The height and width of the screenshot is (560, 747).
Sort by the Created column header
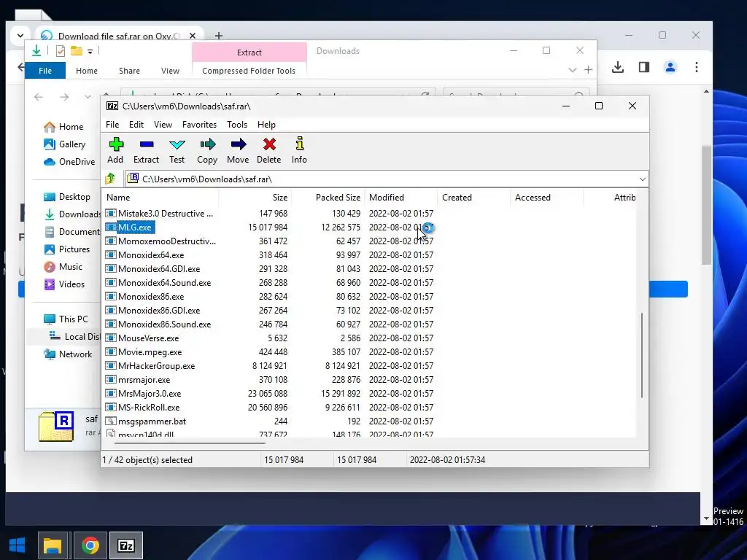pos(474,197)
